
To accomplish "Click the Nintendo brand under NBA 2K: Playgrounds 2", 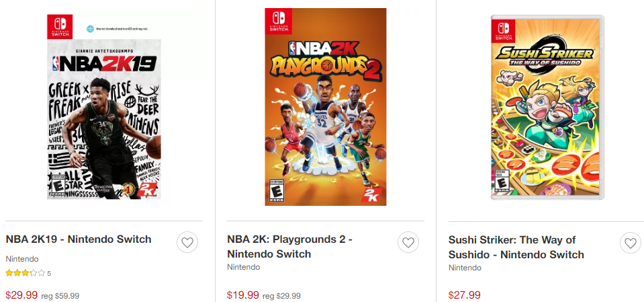I will click(243, 267).
